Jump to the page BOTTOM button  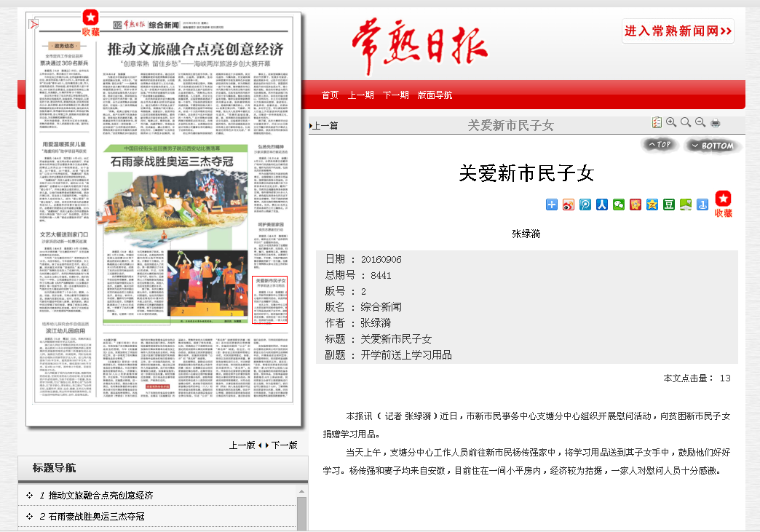click(713, 146)
